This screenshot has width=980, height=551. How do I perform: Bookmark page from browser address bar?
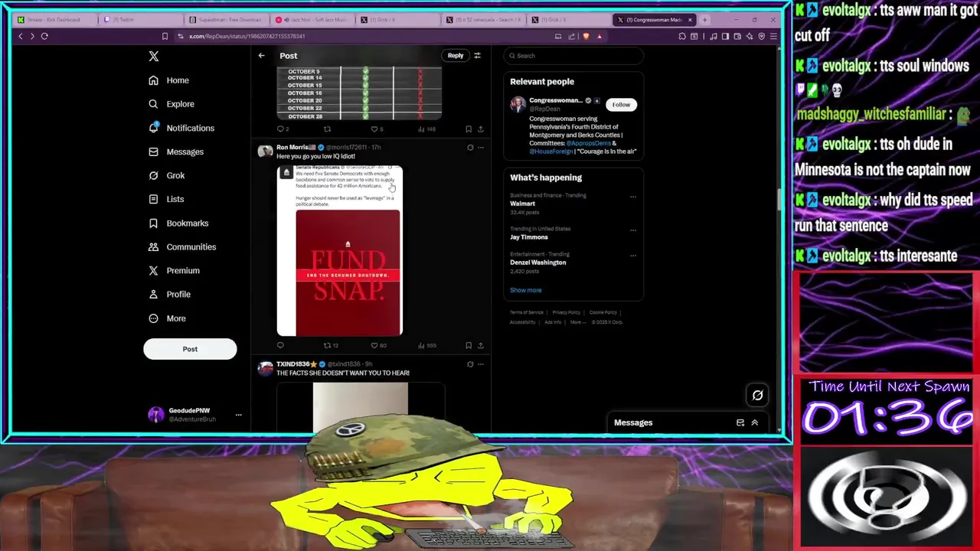tap(165, 36)
